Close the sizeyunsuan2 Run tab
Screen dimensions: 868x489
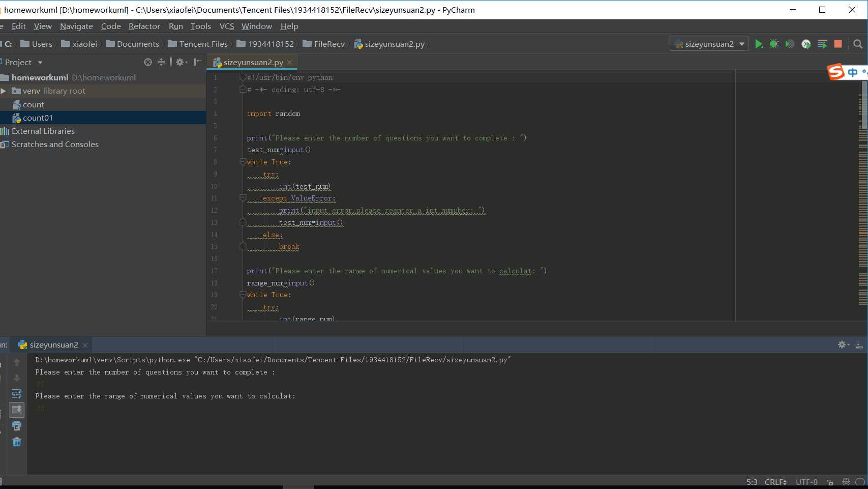click(85, 345)
